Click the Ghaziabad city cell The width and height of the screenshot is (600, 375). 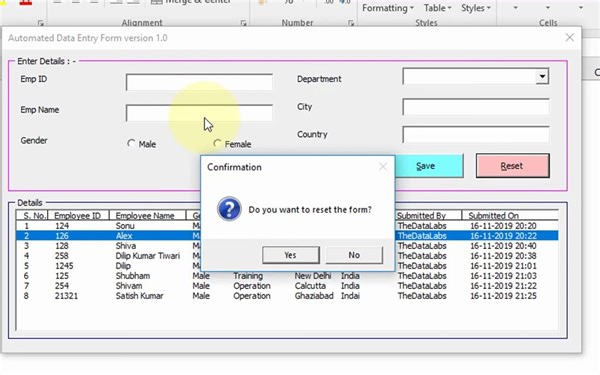314,295
